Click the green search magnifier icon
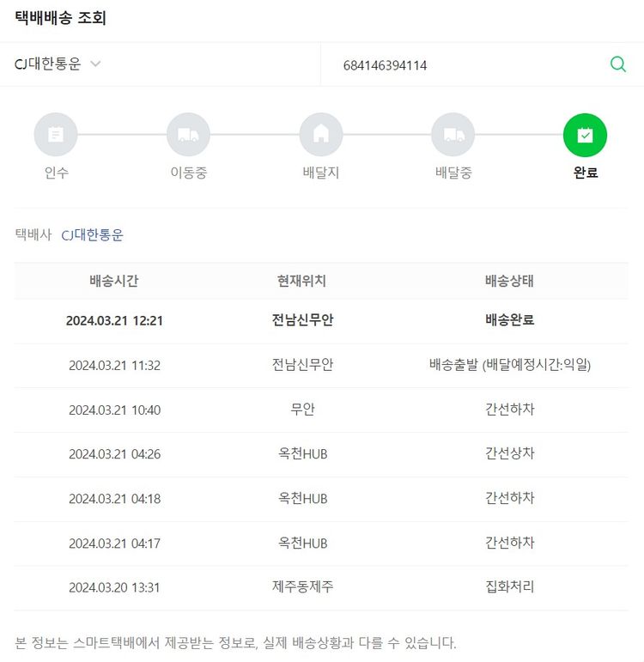644x662 pixels. (617, 64)
